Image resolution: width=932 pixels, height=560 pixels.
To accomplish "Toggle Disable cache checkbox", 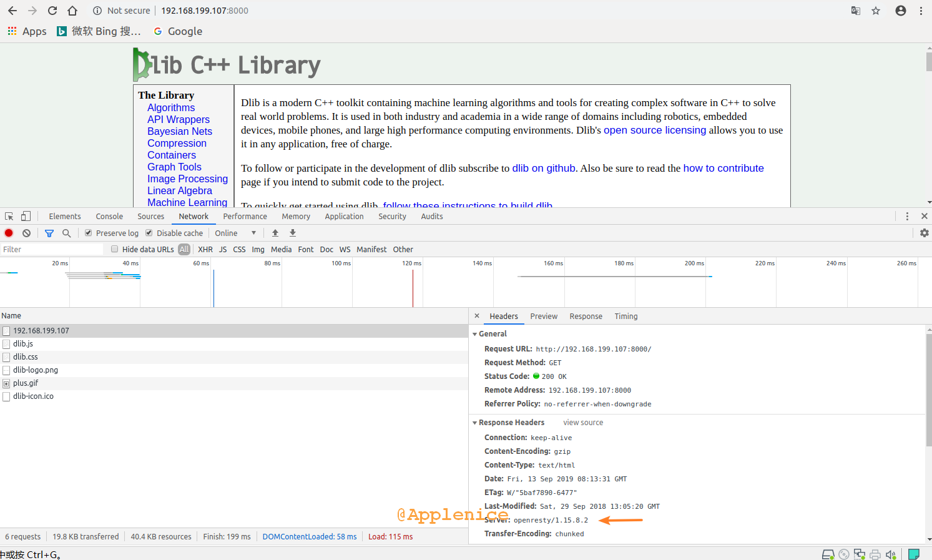I will 149,233.
